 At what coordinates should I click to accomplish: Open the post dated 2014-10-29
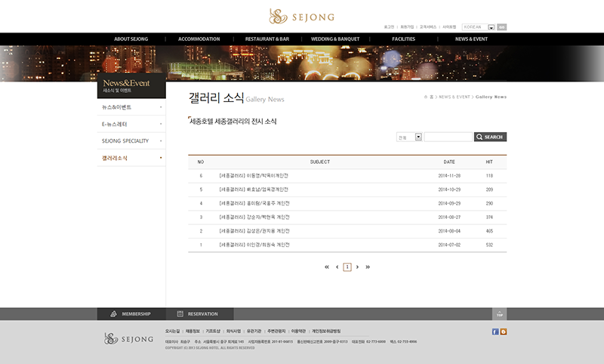[254, 190]
